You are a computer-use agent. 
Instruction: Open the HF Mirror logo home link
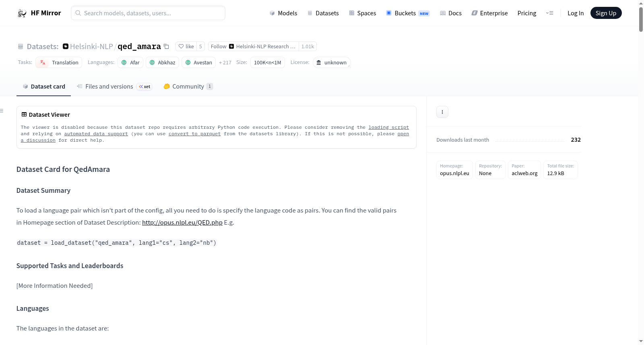39,13
